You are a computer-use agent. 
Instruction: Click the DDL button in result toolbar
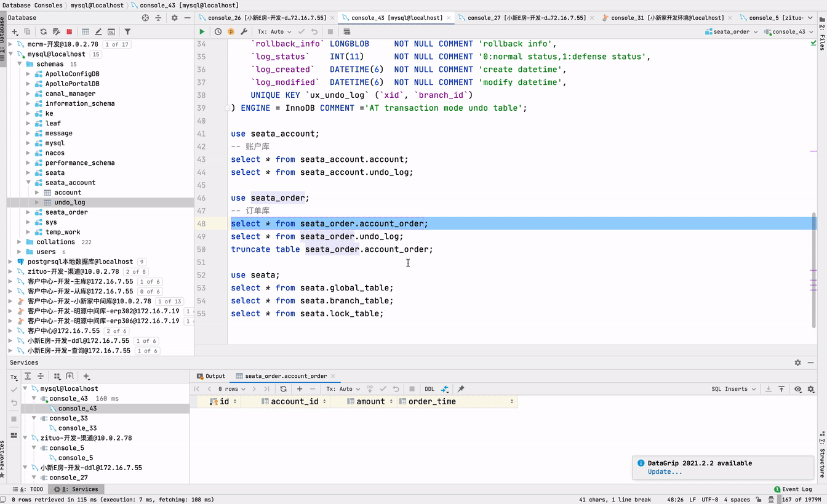[x=429, y=389]
